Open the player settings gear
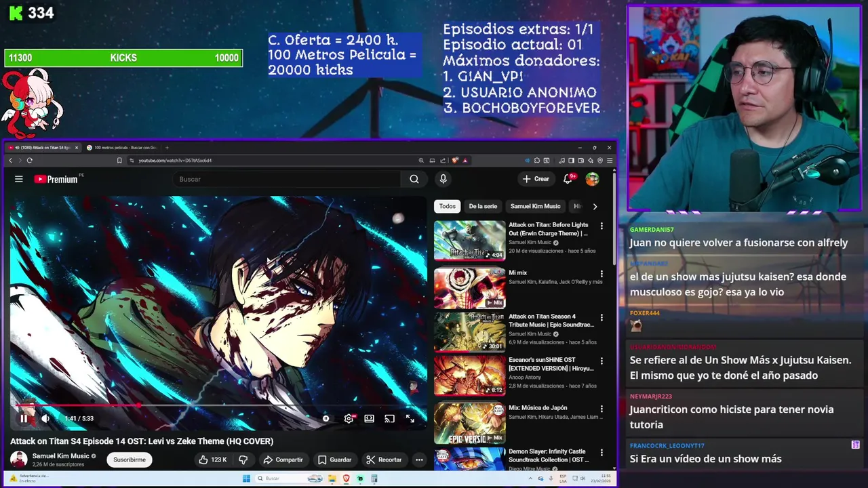The width and height of the screenshot is (868, 488). click(x=349, y=419)
